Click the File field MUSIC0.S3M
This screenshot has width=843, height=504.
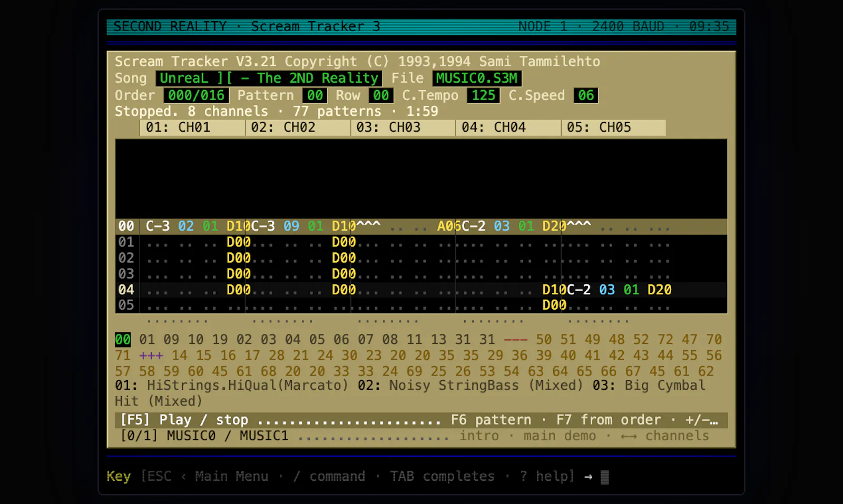click(477, 78)
